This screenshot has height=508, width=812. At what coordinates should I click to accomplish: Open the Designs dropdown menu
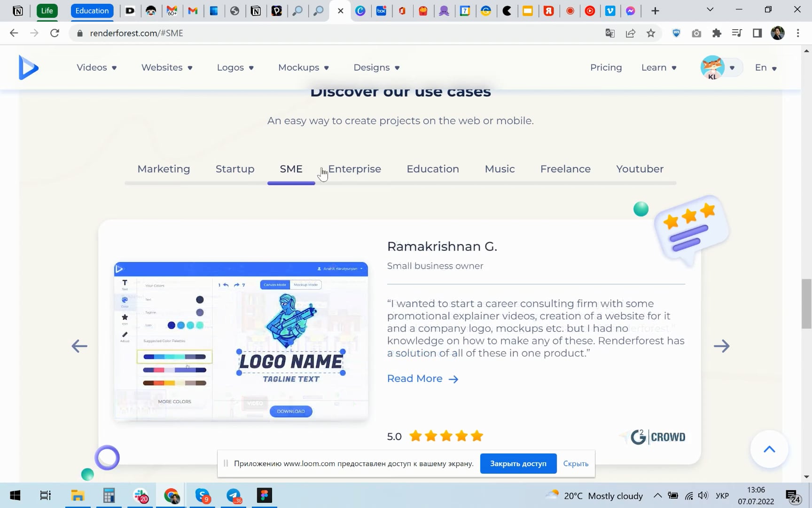click(376, 67)
